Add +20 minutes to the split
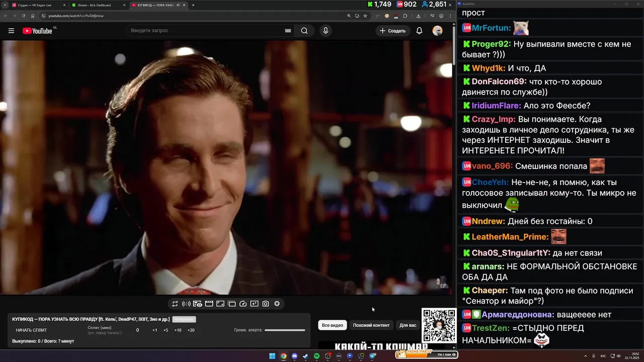This screenshot has width=644, height=362. (191, 330)
